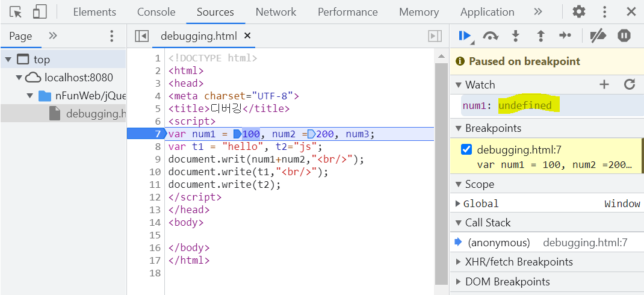The height and width of the screenshot is (295, 644).
Task: Select the Sources tab
Action: 215,12
